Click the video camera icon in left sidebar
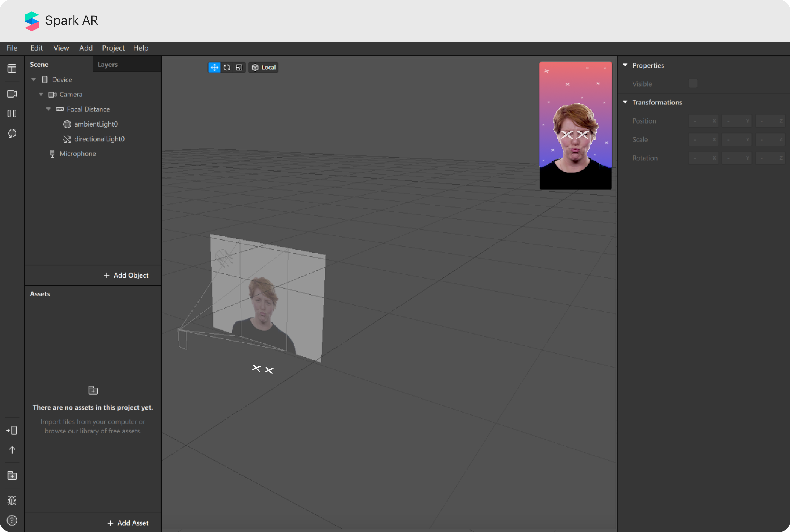790x532 pixels. click(12, 94)
